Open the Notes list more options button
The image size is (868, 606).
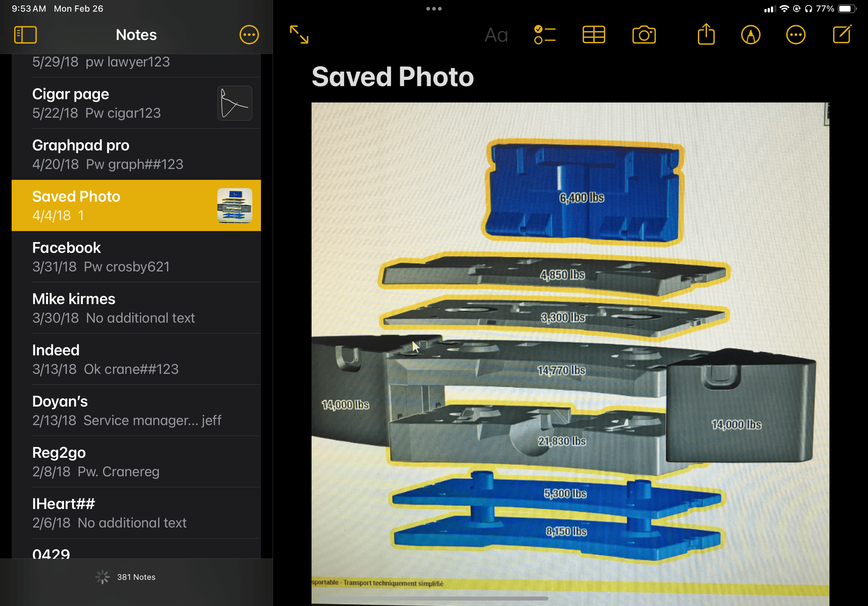[x=249, y=35]
